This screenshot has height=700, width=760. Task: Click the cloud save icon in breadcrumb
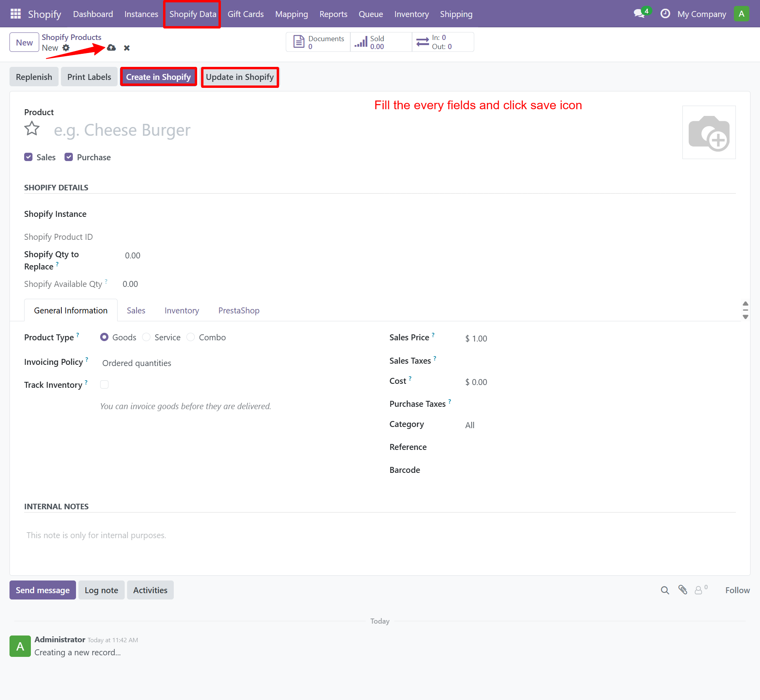coord(111,47)
